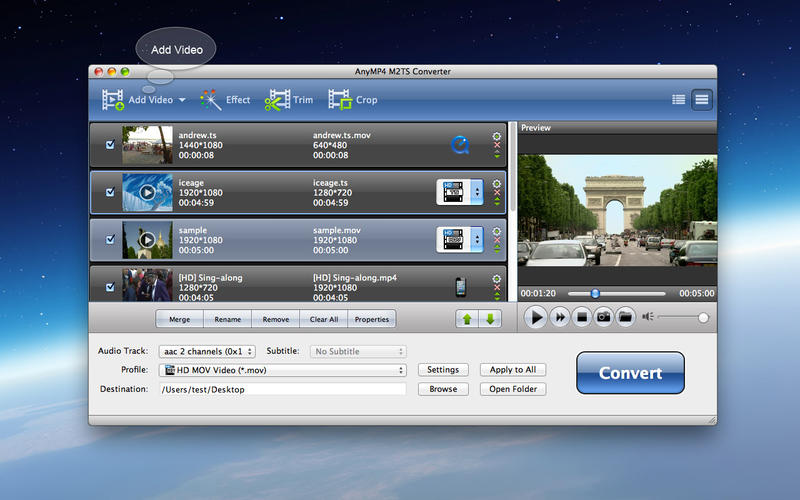Delete iceage row using red X

tap(497, 192)
